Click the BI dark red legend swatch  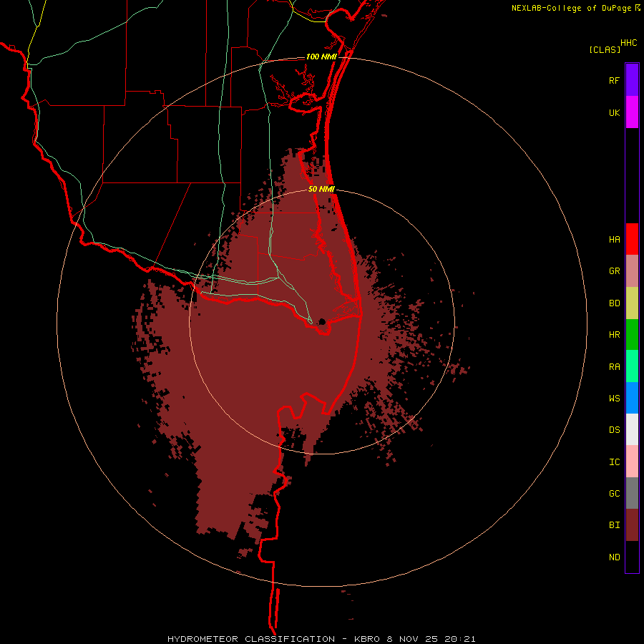632,525
